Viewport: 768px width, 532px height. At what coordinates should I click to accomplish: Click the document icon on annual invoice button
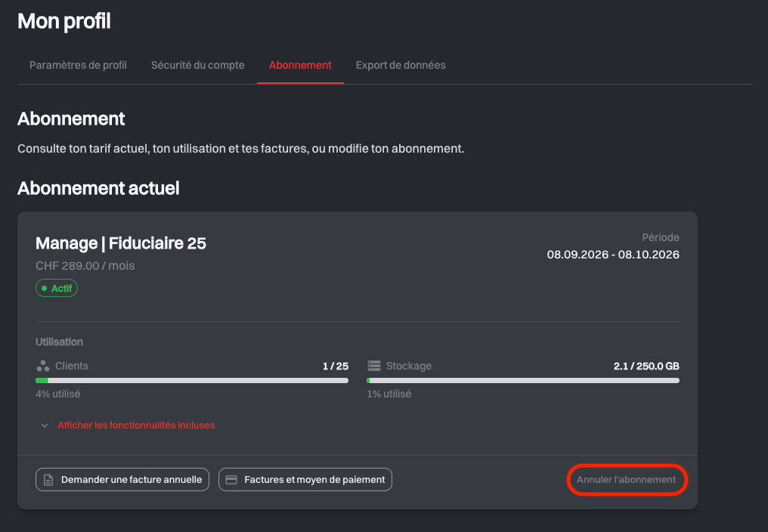pyautogui.click(x=48, y=480)
